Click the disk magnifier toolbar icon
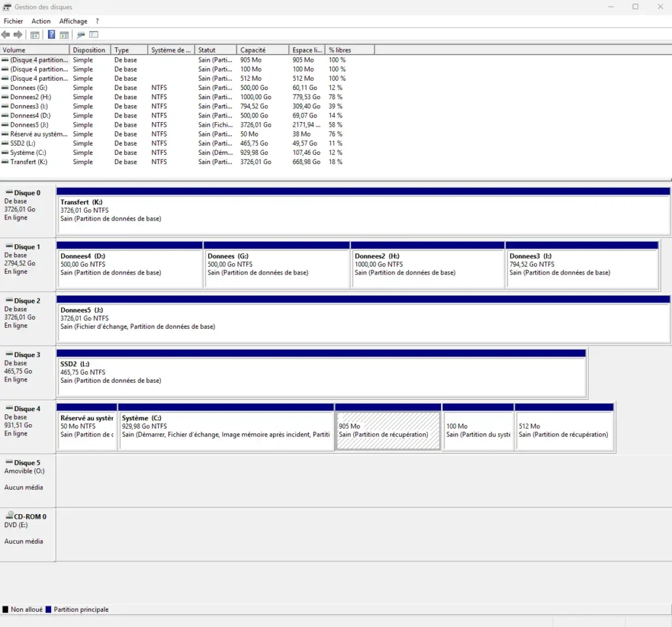The image size is (672, 627). (x=80, y=34)
